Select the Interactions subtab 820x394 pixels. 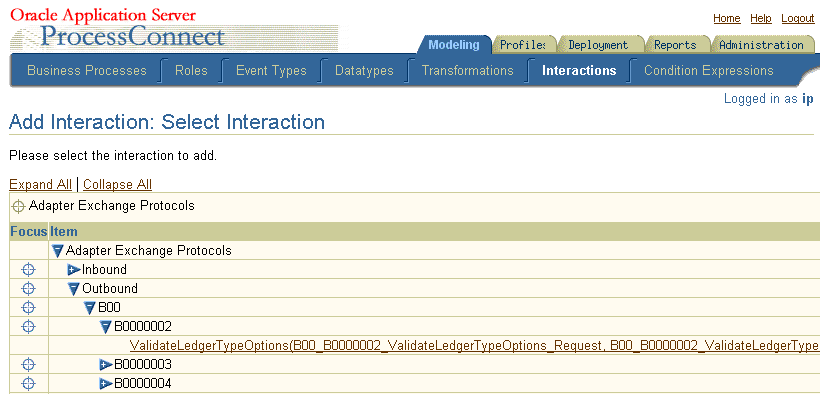pos(579,71)
